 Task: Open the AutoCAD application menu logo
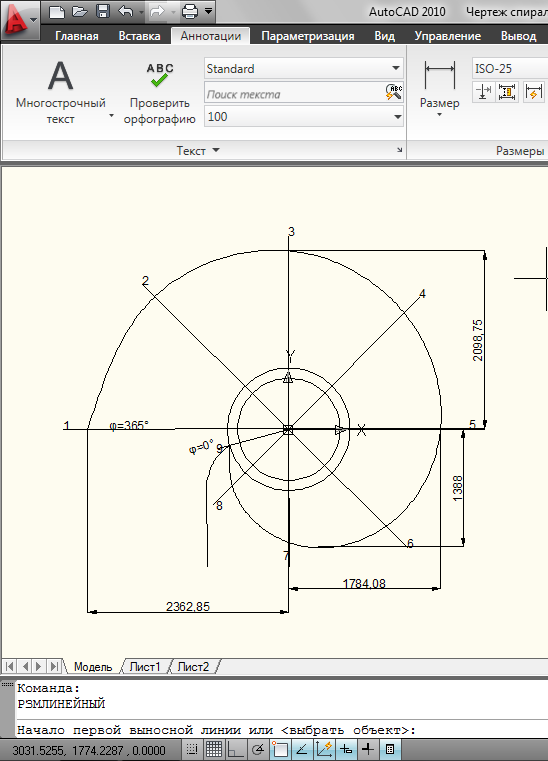coord(19,20)
